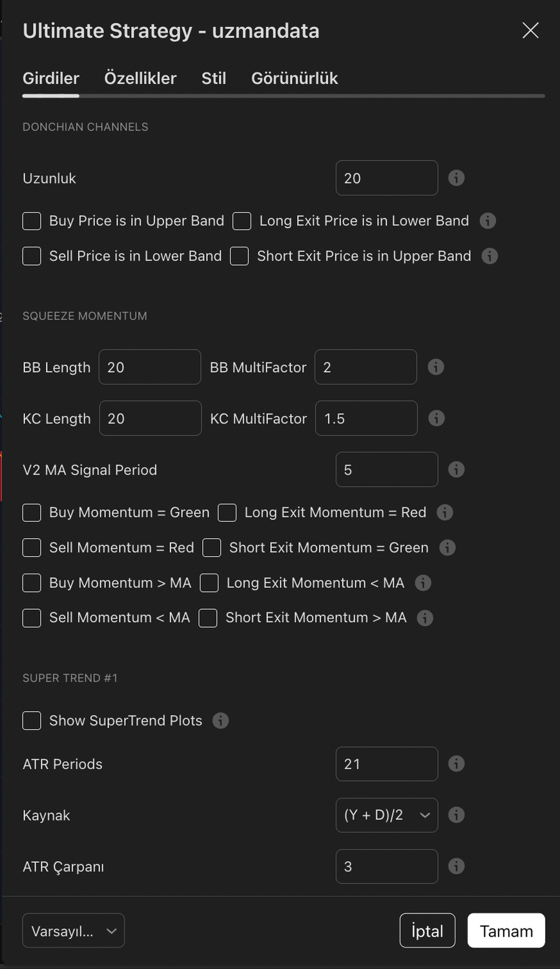The width and height of the screenshot is (560, 969).
Task: Click info icon next to BB MultiFactor
Action: click(436, 367)
